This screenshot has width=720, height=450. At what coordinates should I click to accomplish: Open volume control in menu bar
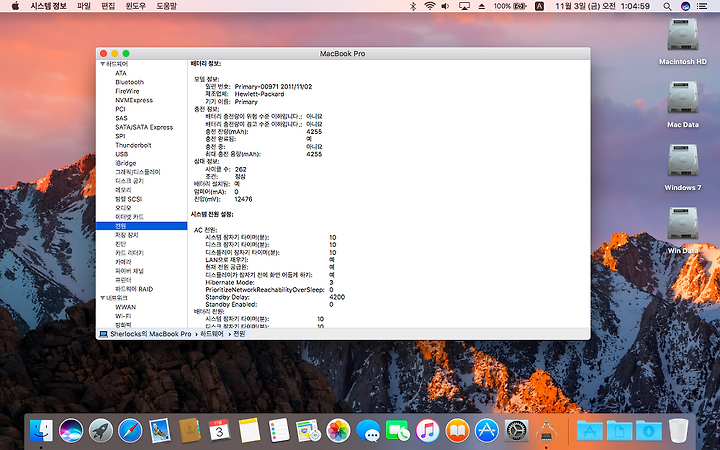tap(445, 6)
